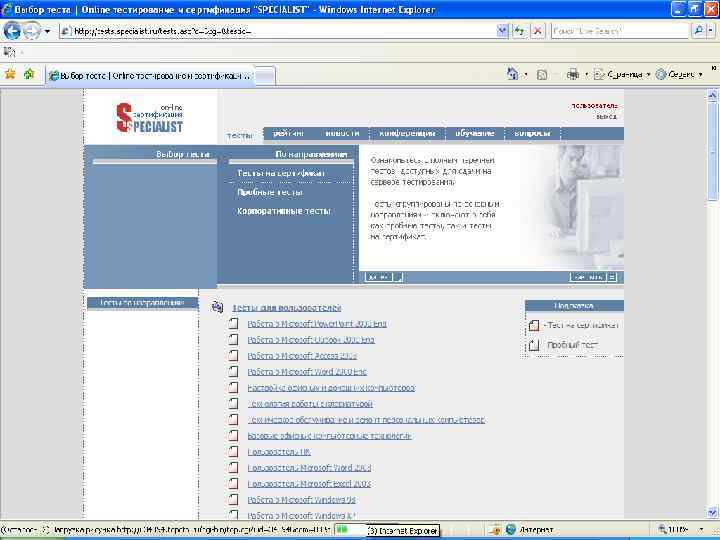The width and height of the screenshot is (720, 540).
Task: Click document icon beside Пользователь ПК
Action: coord(233,451)
